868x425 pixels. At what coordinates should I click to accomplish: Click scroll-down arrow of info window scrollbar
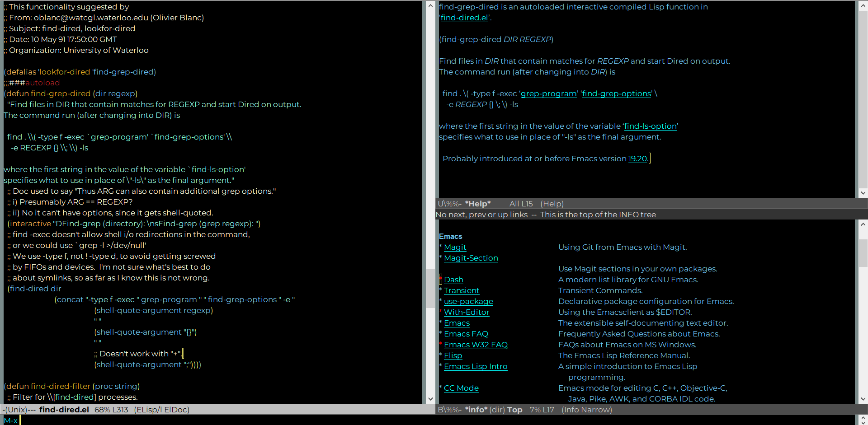863,399
